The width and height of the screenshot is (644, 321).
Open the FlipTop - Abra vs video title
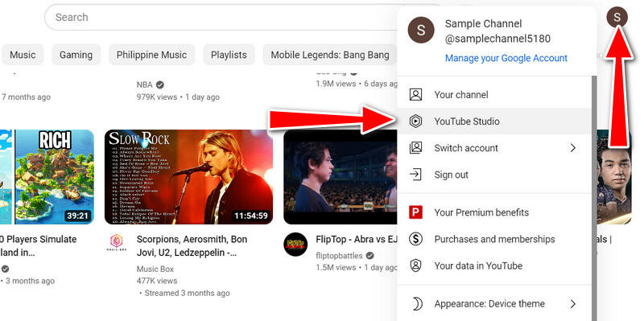[357, 239]
